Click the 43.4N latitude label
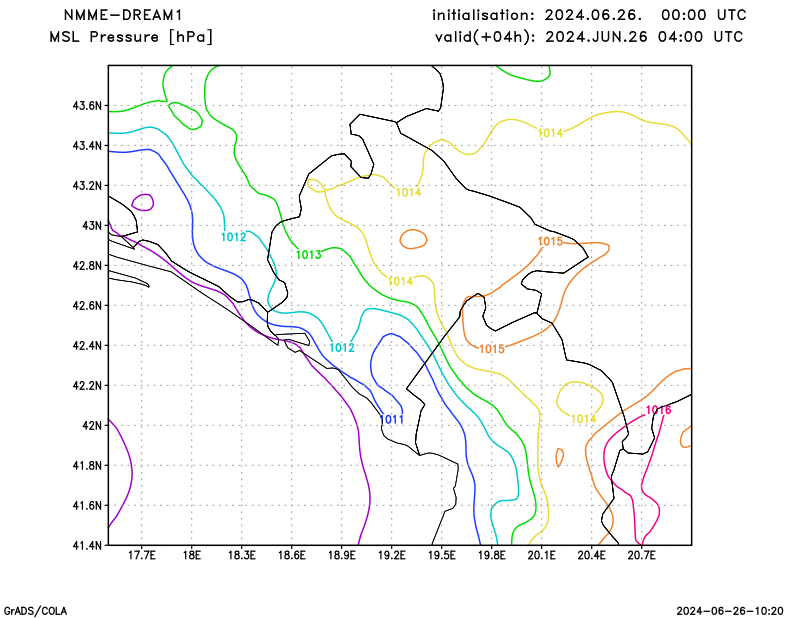Viewport: 800px width, 618px height. pos(87,146)
